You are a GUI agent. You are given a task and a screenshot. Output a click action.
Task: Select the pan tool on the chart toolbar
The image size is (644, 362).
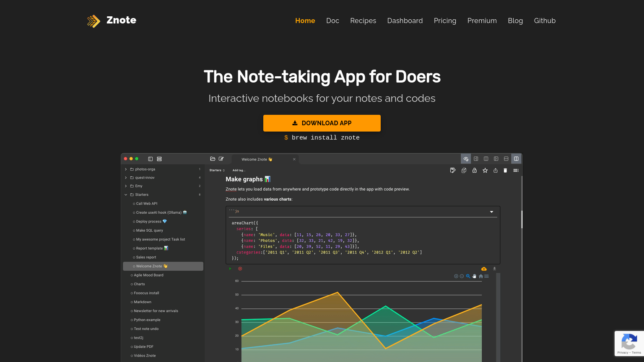point(474,276)
